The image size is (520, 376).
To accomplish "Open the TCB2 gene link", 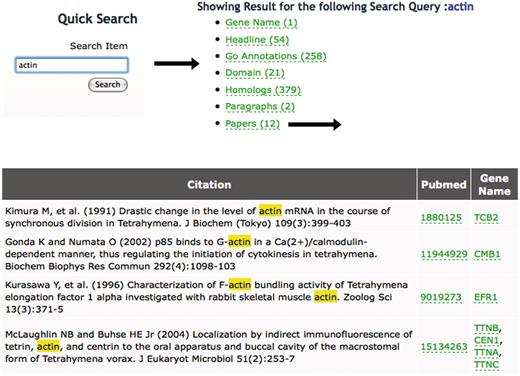I will pos(486,218).
